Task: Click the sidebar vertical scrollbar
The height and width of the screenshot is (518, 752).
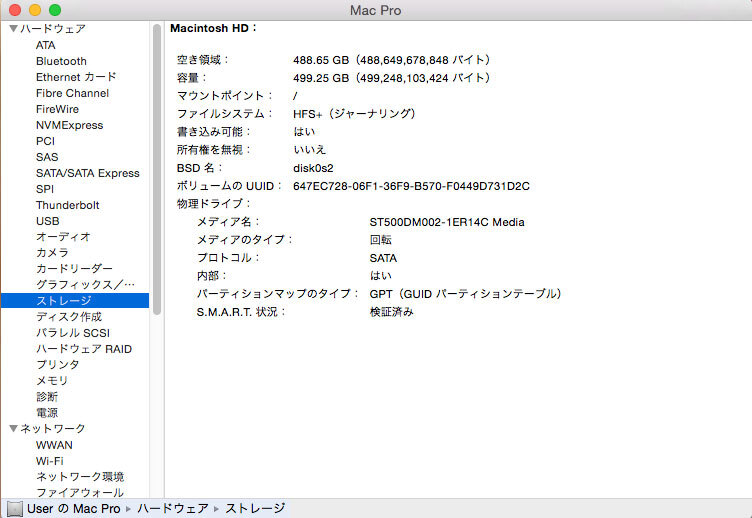Action: (157, 169)
